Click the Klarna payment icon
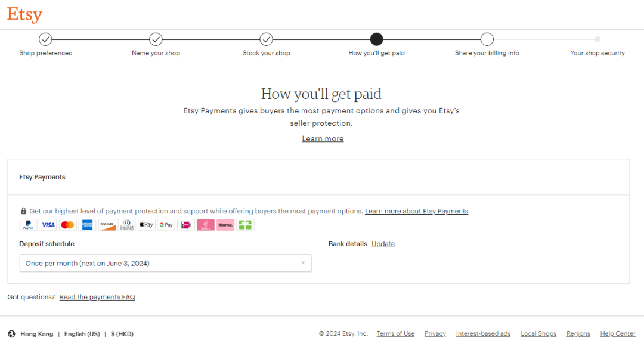Screen dimensions: 644x353 coord(225,225)
